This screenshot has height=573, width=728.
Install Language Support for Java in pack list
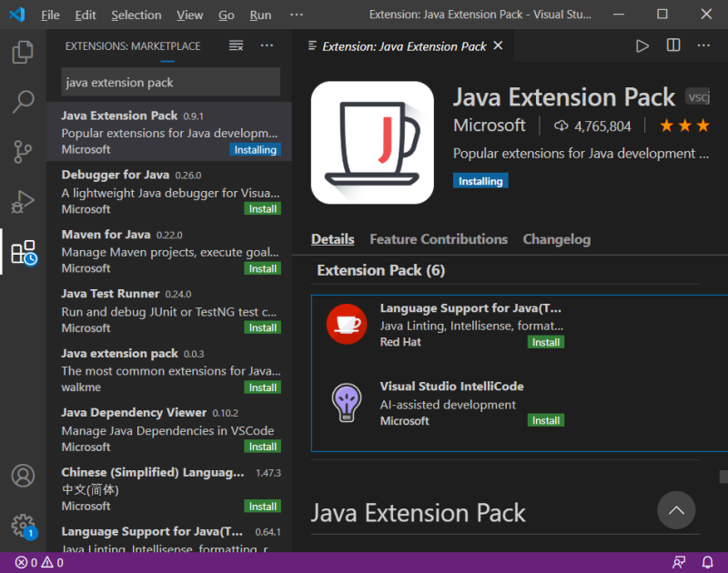point(545,342)
